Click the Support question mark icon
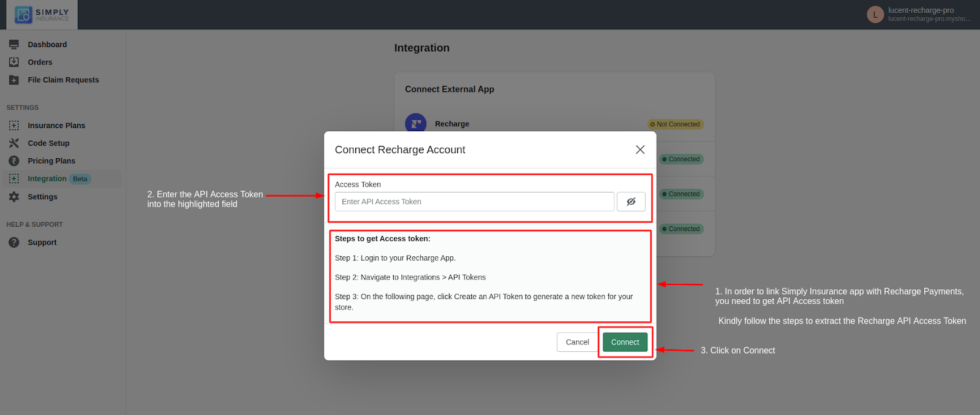 (14, 243)
